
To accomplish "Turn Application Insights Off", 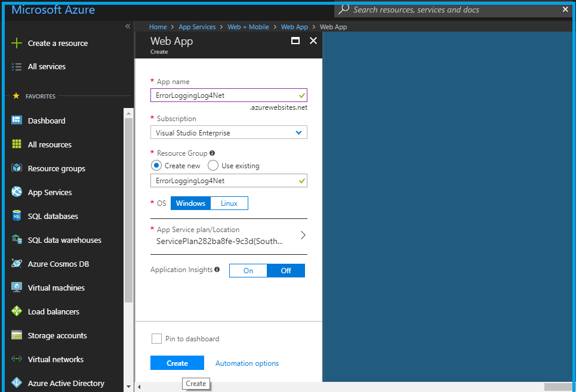I will pyautogui.click(x=286, y=270).
